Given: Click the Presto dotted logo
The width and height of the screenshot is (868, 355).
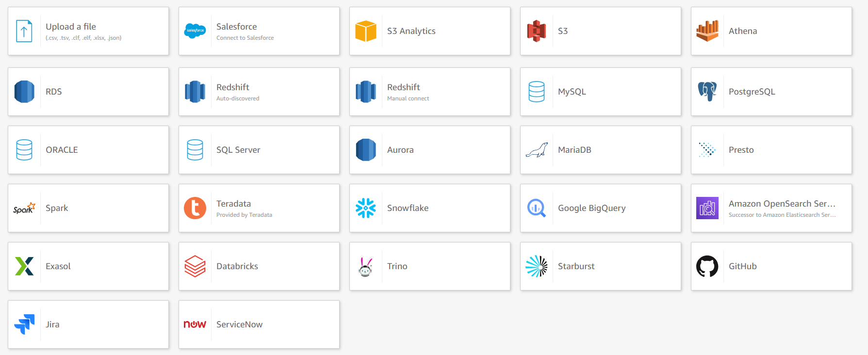Looking at the screenshot, I should 707,150.
